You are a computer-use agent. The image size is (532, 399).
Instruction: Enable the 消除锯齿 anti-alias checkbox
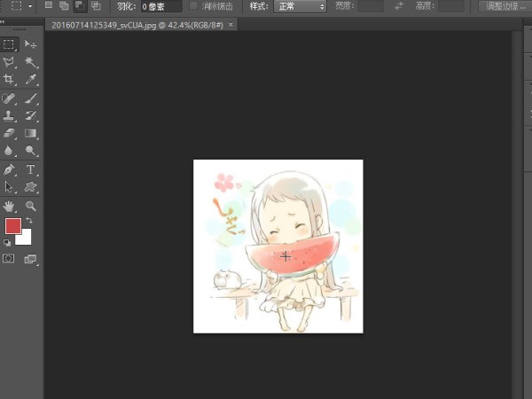[195, 6]
